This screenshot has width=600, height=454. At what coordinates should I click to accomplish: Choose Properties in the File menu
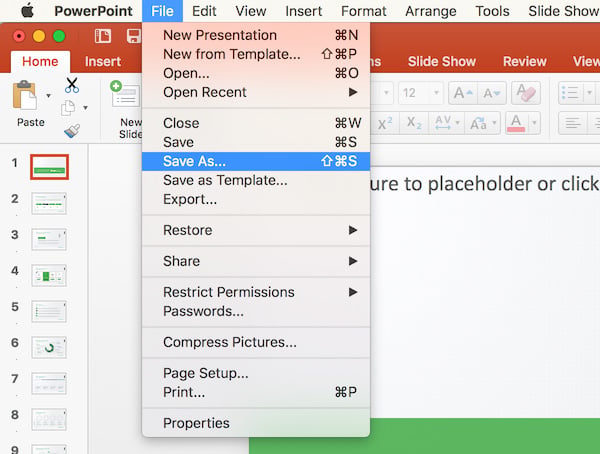pos(256,423)
